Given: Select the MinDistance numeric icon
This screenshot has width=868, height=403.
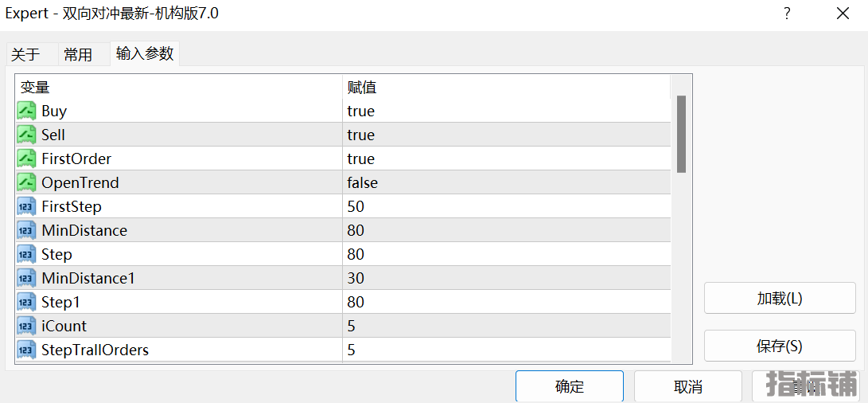Looking at the screenshot, I should pos(26,230).
